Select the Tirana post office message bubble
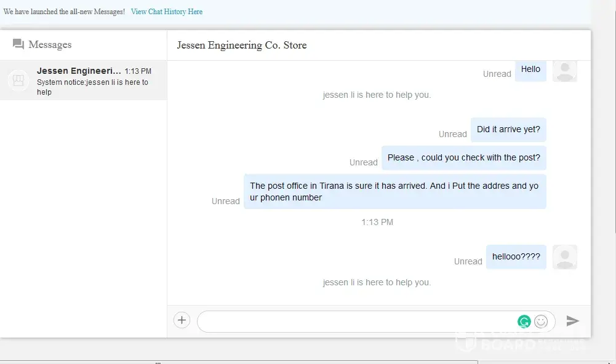Viewport: 616px width, 364px height. (x=394, y=191)
